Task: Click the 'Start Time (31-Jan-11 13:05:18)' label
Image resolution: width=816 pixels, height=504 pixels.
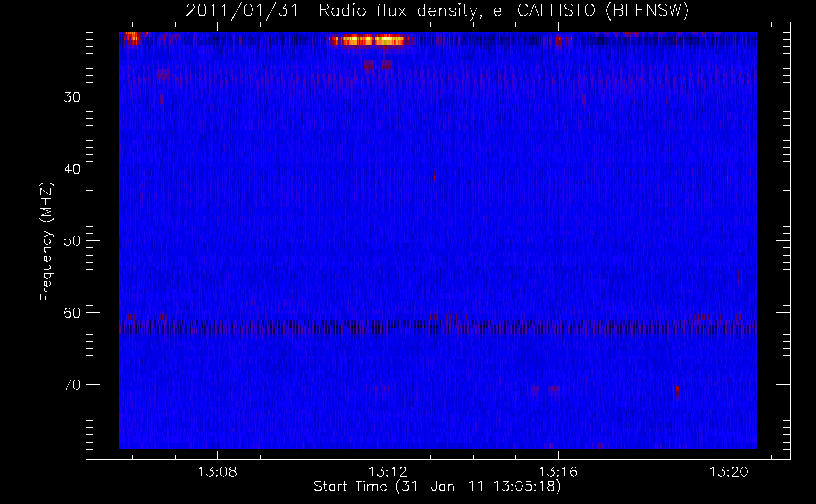Action: tap(437, 487)
